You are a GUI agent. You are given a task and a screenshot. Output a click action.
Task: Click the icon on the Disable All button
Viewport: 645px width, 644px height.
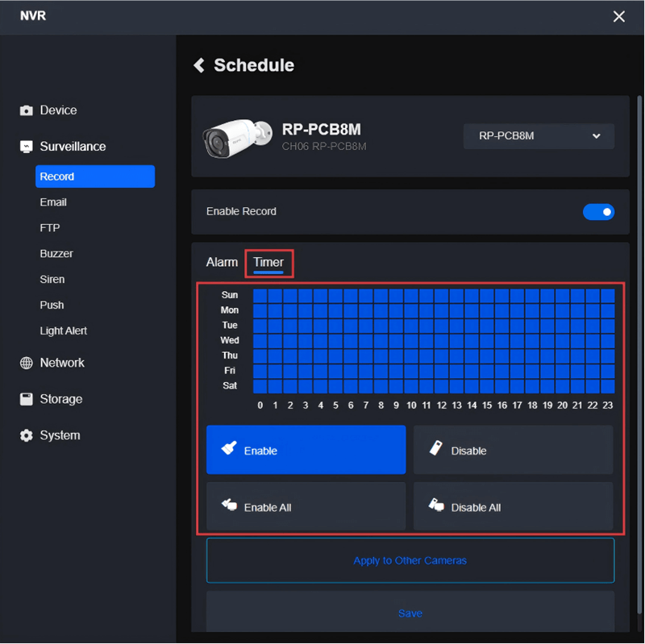click(436, 505)
